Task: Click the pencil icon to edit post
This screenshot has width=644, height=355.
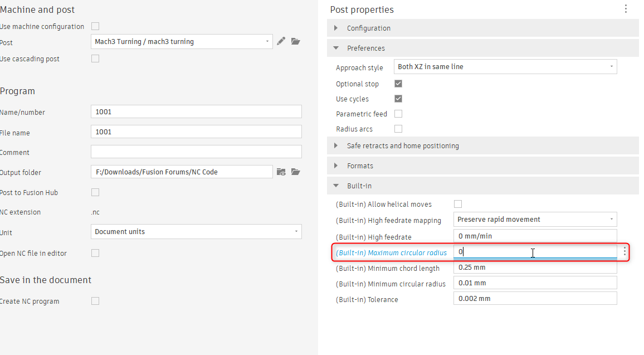Action: point(281,41)
